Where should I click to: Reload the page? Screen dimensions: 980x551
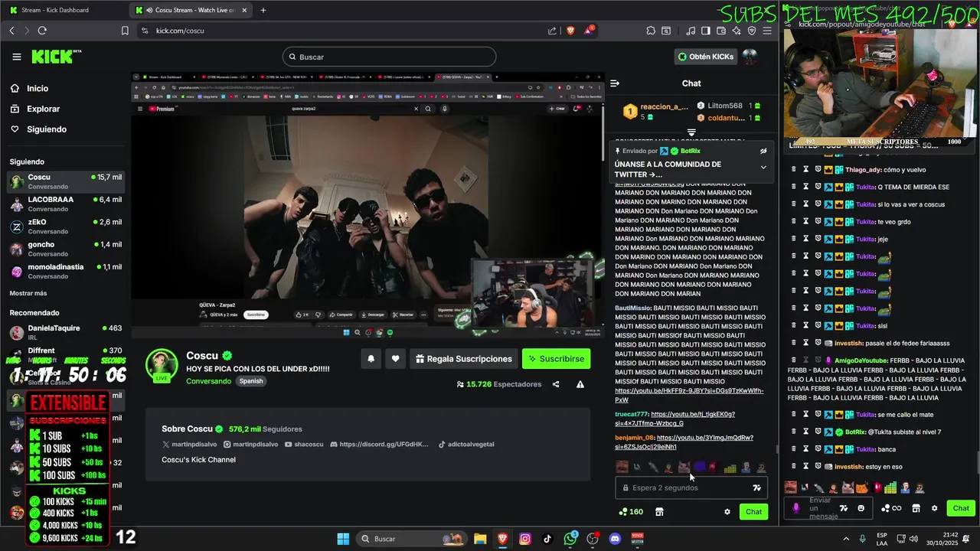(42, 31)
